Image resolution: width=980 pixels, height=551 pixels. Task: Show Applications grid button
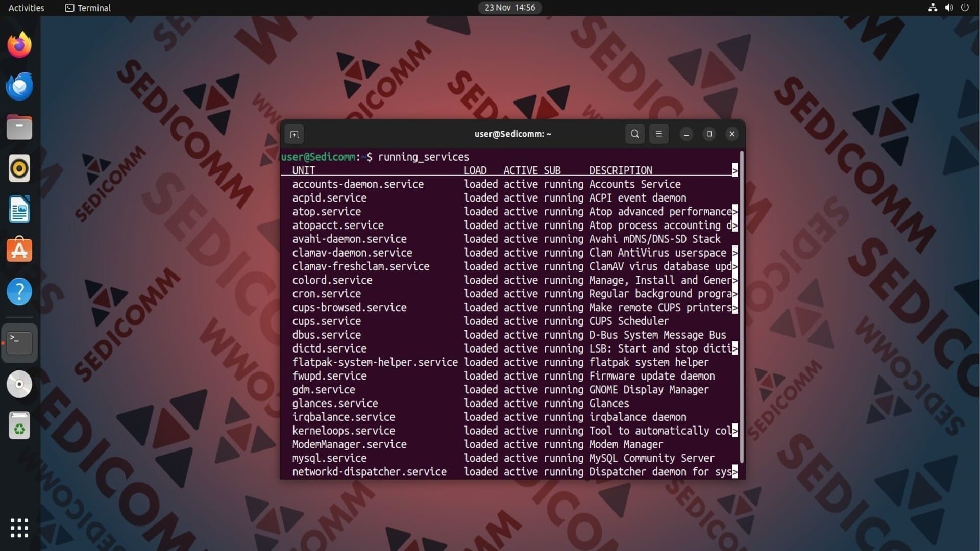pyautogui.click(x=19, y=528)
